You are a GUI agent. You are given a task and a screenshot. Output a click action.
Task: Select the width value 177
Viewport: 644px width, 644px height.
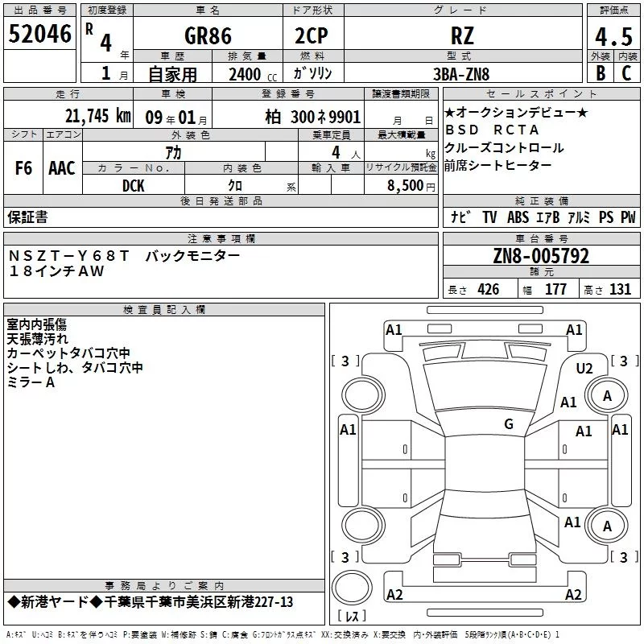coord(555,289)
